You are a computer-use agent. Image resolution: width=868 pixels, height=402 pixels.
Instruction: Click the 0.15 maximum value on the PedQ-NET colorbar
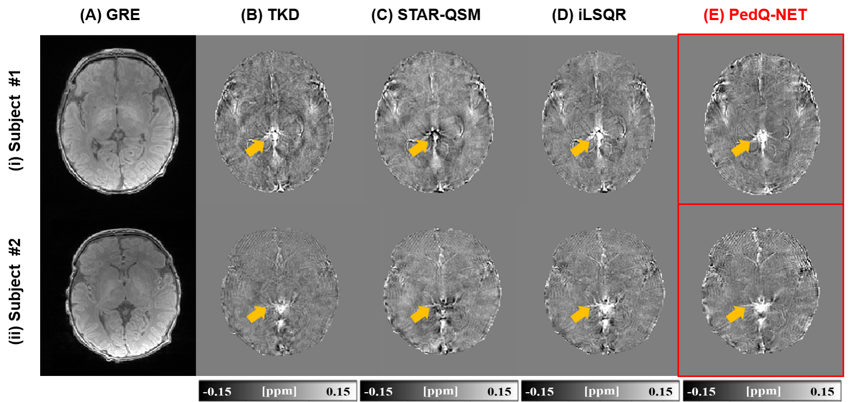click(822, 392)
